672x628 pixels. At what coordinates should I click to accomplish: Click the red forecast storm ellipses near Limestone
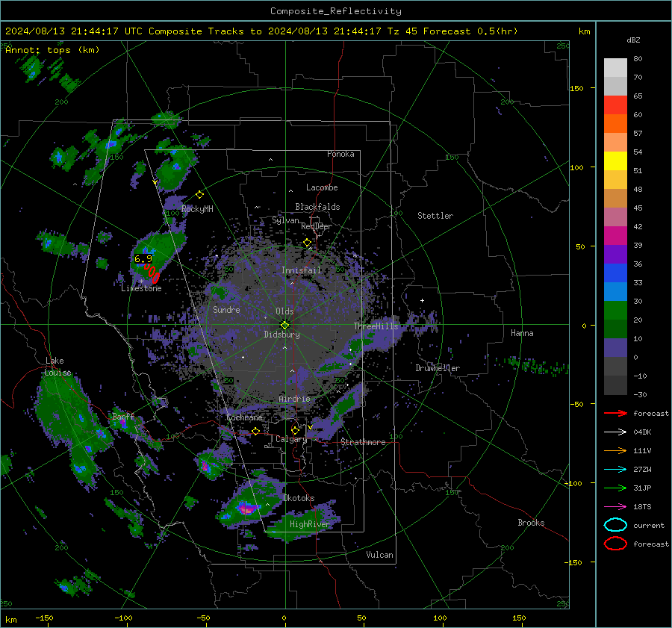152,273
